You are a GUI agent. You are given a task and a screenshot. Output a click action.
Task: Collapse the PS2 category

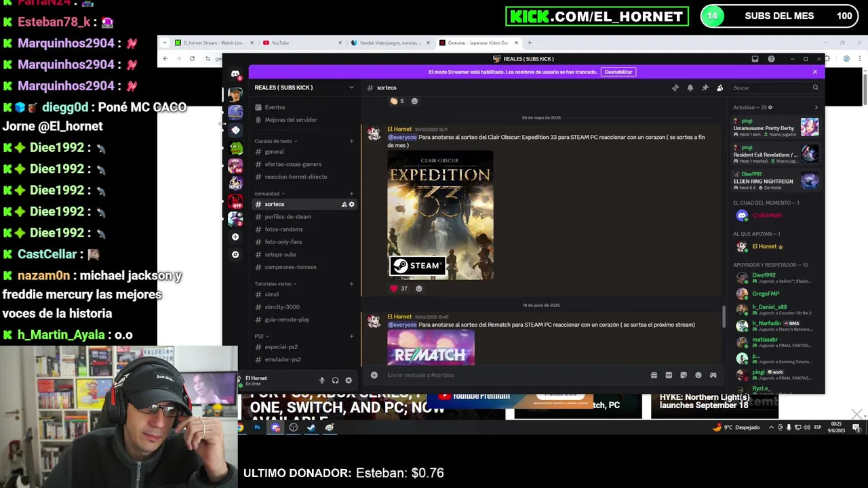point(262,336)
